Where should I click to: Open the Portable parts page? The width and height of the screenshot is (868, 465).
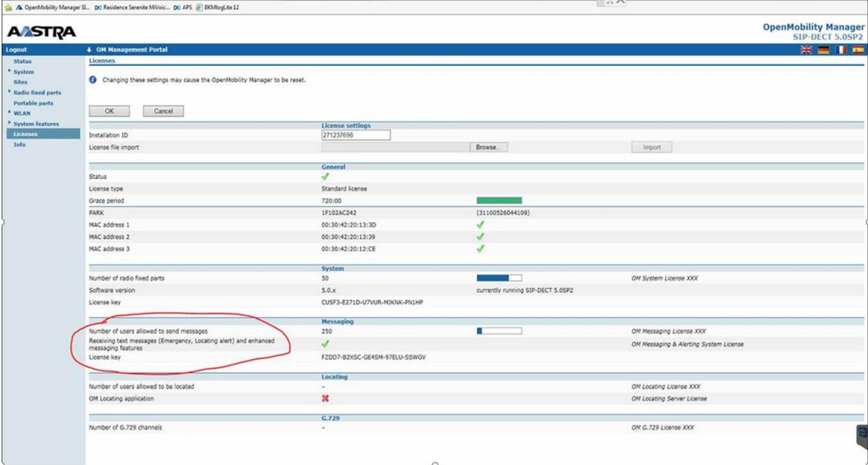click(33, 103)
